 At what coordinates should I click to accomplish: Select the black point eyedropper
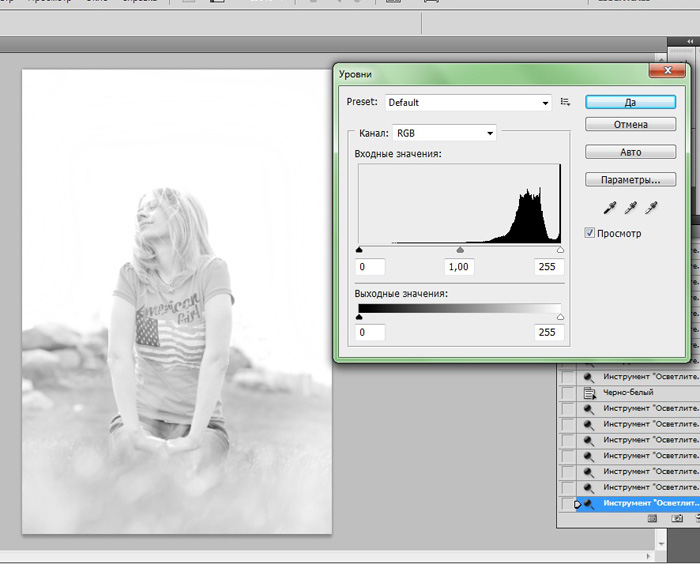pos(609,208)
